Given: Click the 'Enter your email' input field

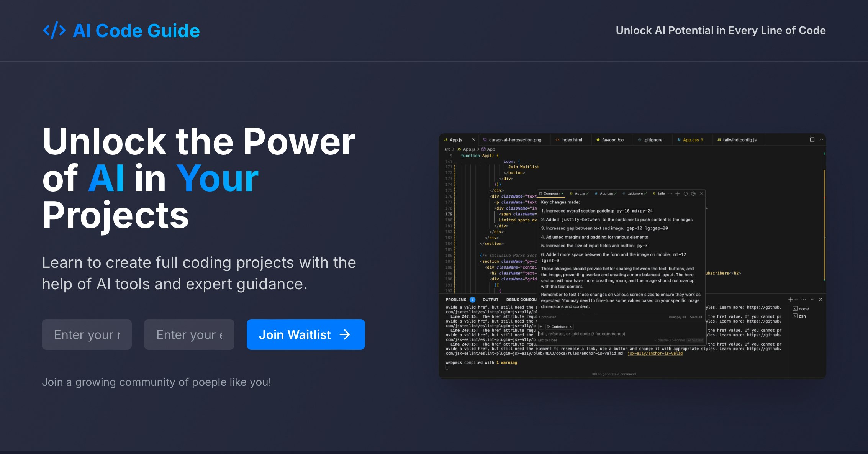Looking at the screenshot, I should coord(189,334).
